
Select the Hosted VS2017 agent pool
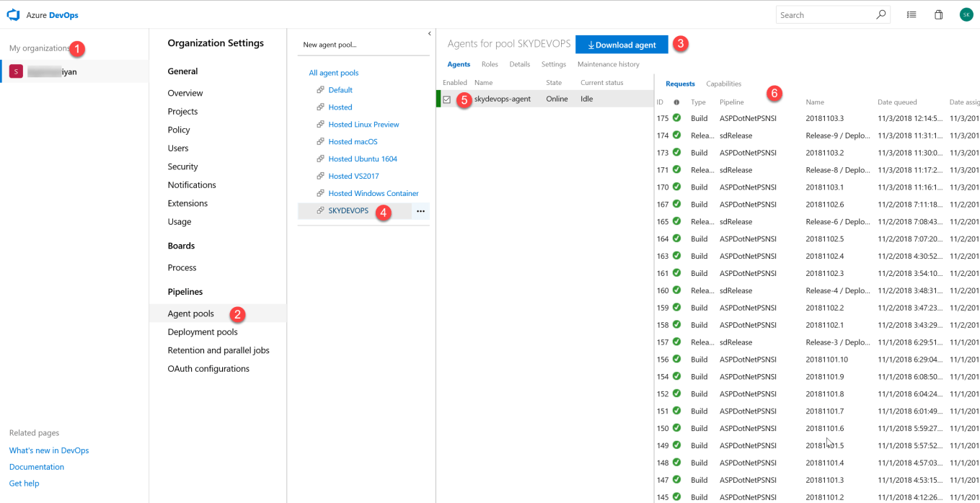pos(353,176)
